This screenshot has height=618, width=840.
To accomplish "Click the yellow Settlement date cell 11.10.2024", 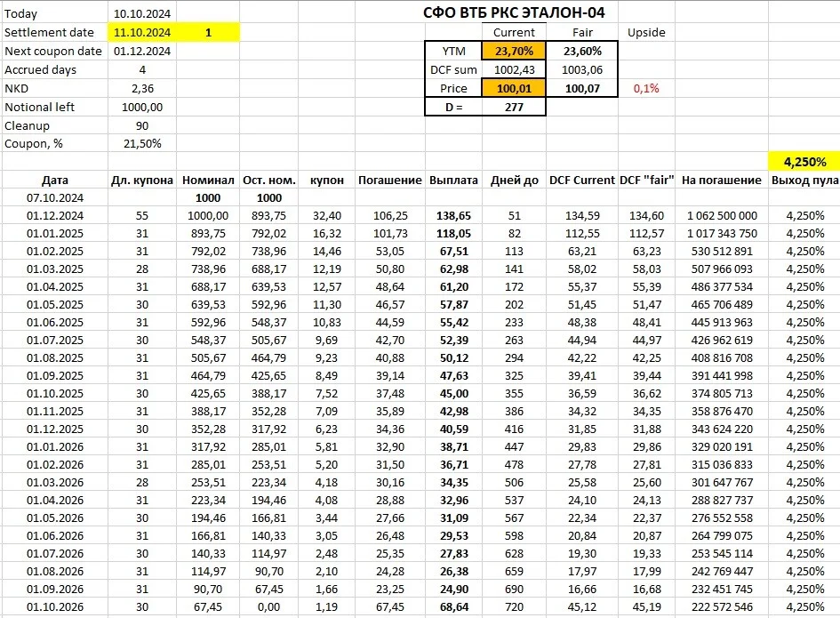I will click(x=142, y=32).
